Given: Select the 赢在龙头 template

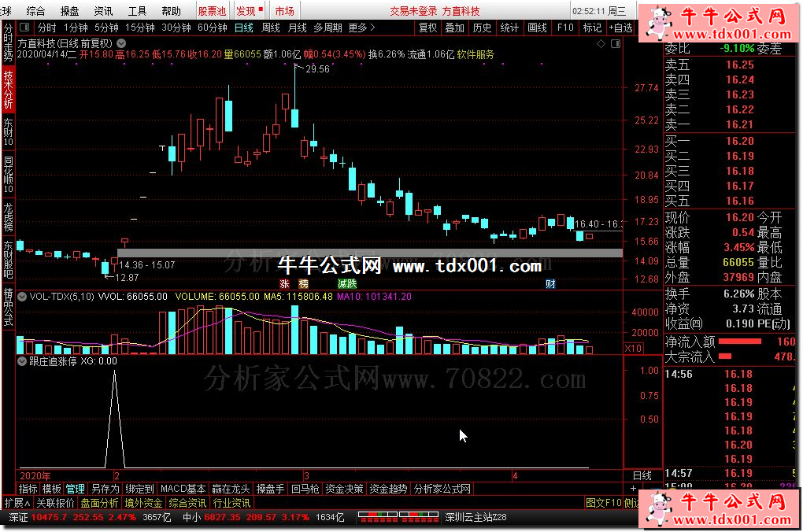Looking at the screenshot, I should point(231,489).
